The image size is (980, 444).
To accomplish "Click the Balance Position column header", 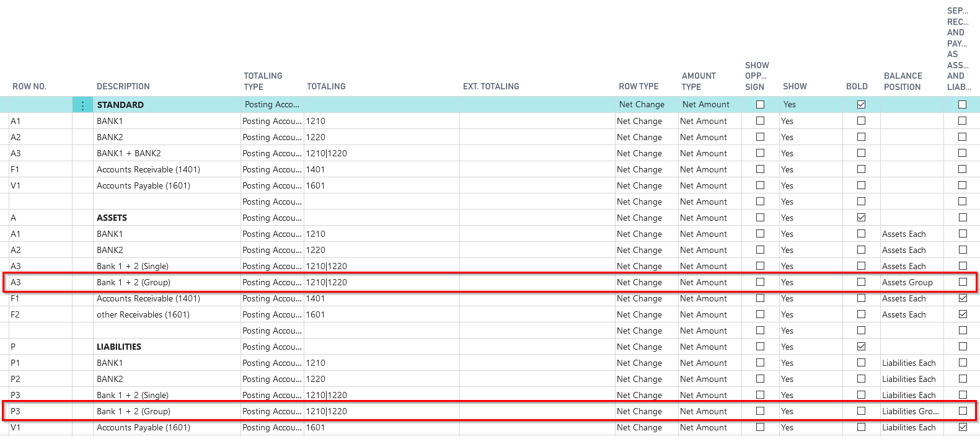I will (903, 81).
